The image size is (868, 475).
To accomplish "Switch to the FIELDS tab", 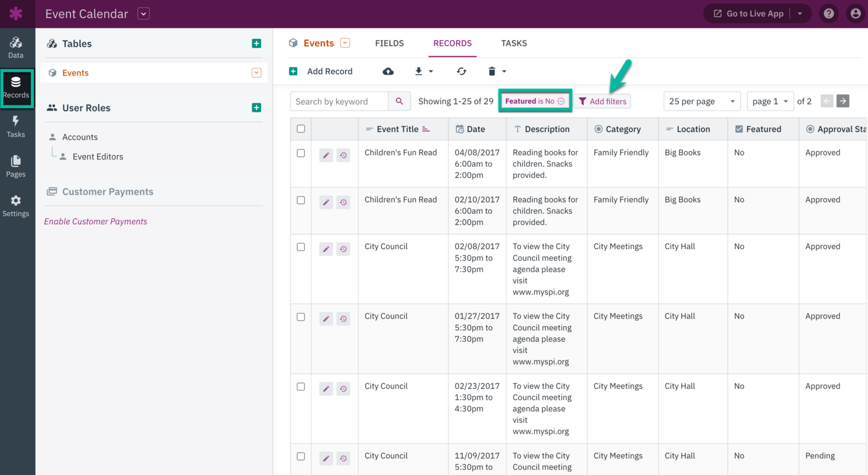I will point(389,43).
